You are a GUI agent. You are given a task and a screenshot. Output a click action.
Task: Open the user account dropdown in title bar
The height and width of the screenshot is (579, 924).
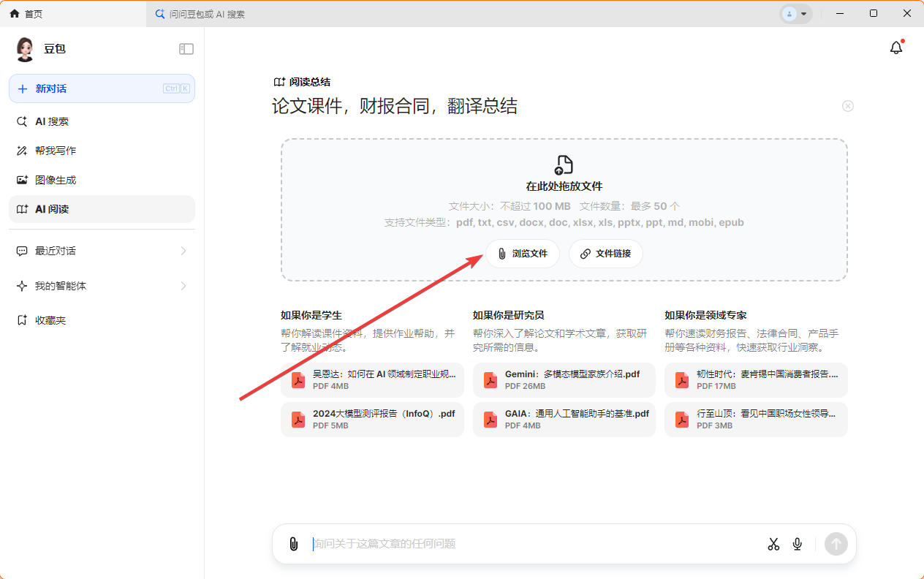click(x=796, y=14)
